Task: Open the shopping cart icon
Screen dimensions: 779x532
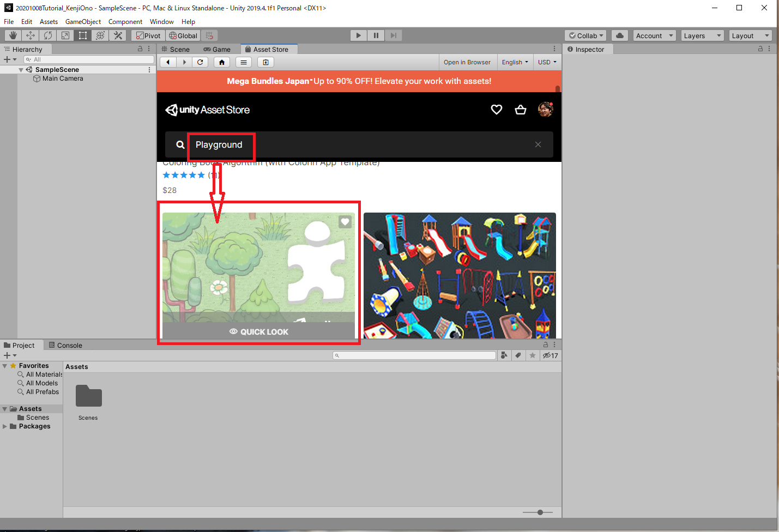Action: click(x=521, y=110)
